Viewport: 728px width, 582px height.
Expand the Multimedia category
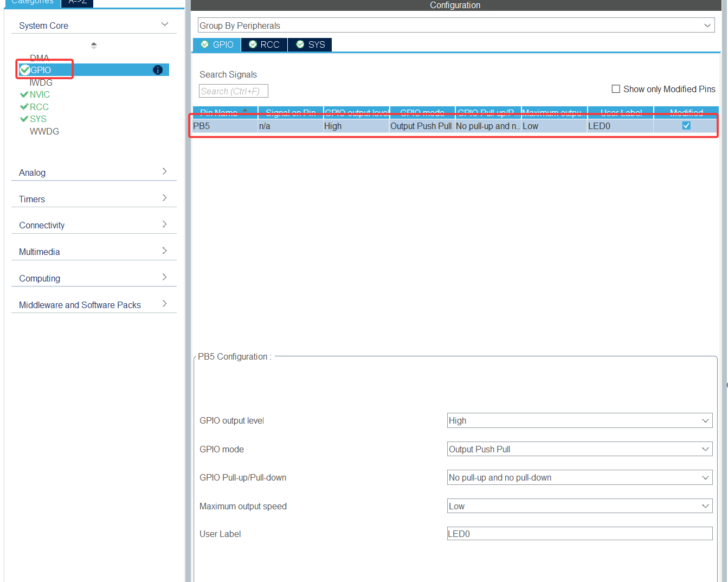(x=165, y=251)
